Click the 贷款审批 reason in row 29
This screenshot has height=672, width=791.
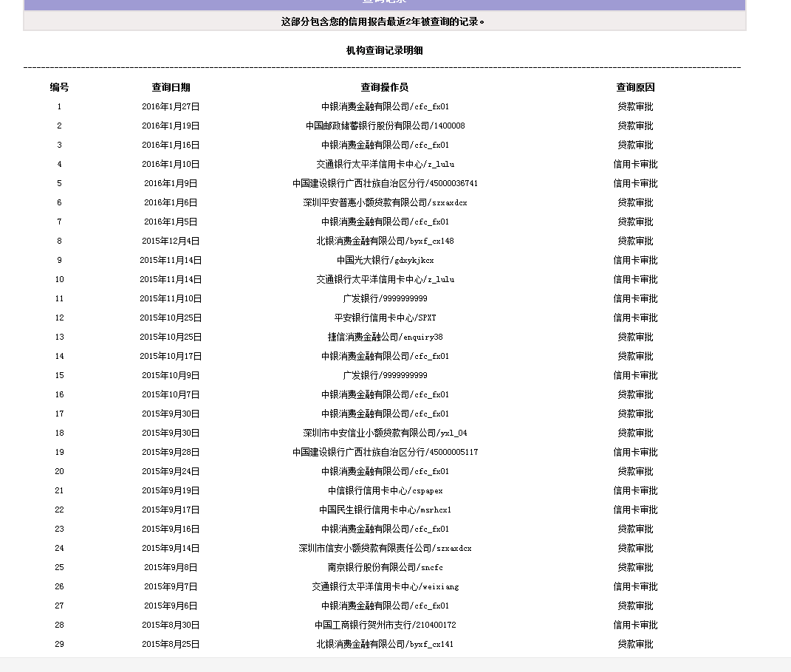click(635, 644)
